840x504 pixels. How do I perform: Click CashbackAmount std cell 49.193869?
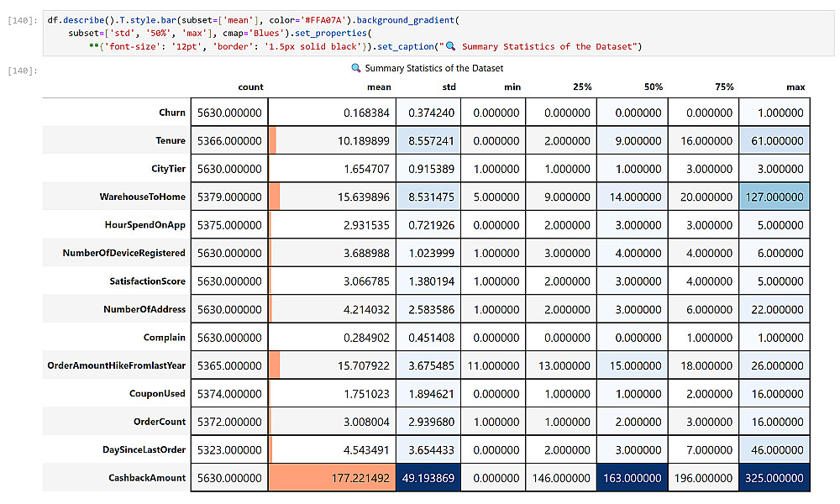click(x=428, y=478)
